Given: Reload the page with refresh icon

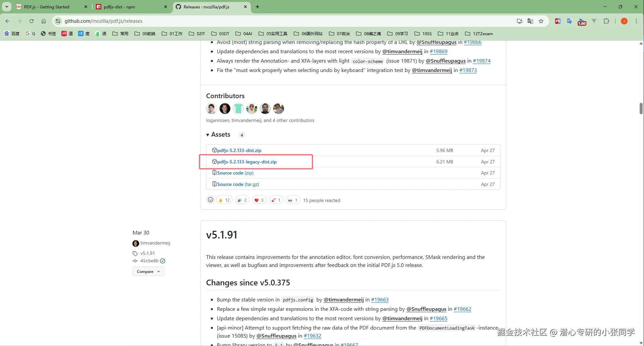Looking at the screenshot, I should (32, 21).
